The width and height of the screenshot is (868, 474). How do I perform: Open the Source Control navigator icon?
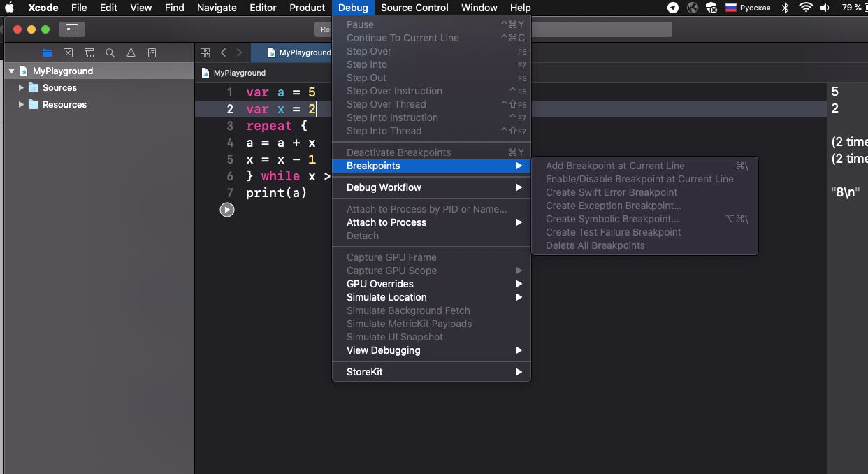click(68, 52)
